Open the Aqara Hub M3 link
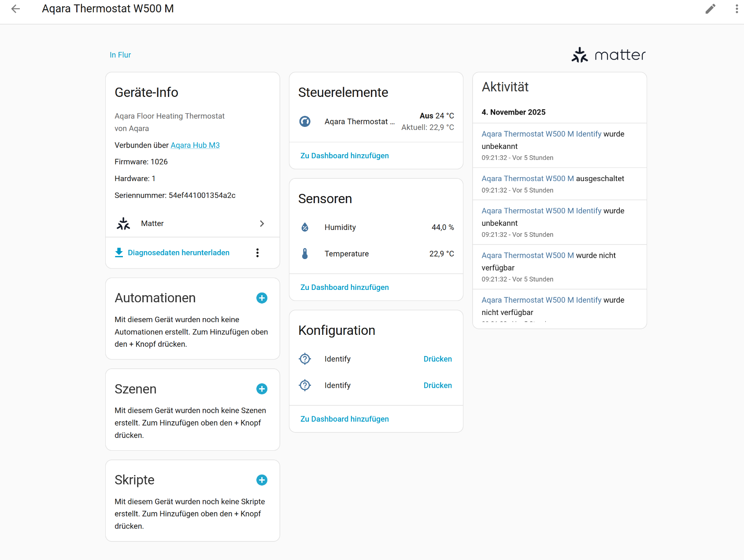Image resolution: width=744 pixels, height=560 pixels. click(x=195, y=145)
